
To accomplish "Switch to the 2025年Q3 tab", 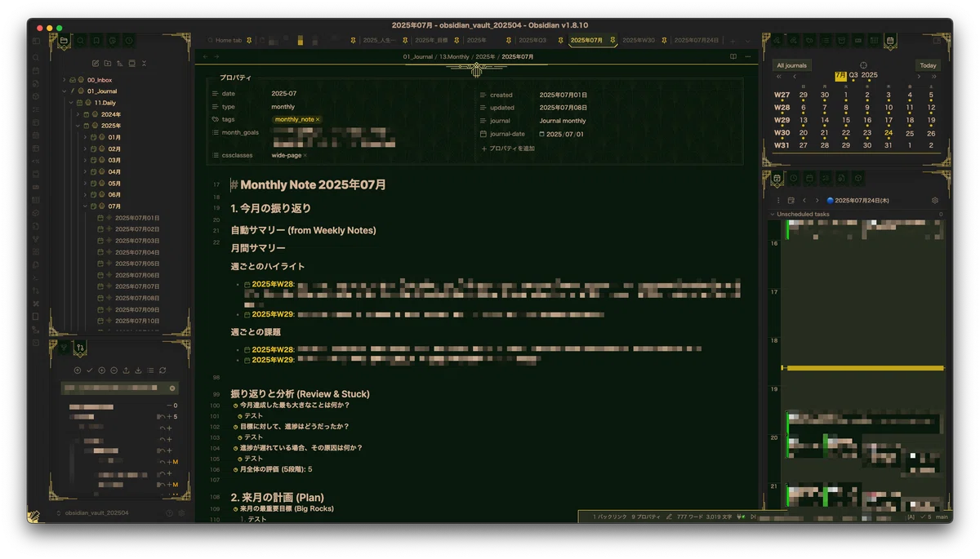I will click(x=532, y=40).
